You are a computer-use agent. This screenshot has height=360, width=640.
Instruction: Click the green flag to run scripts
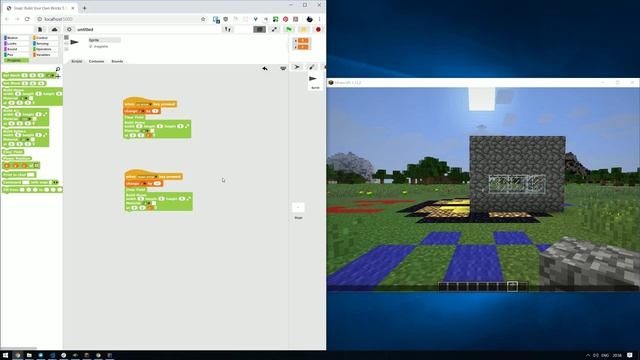coord(289,29)
